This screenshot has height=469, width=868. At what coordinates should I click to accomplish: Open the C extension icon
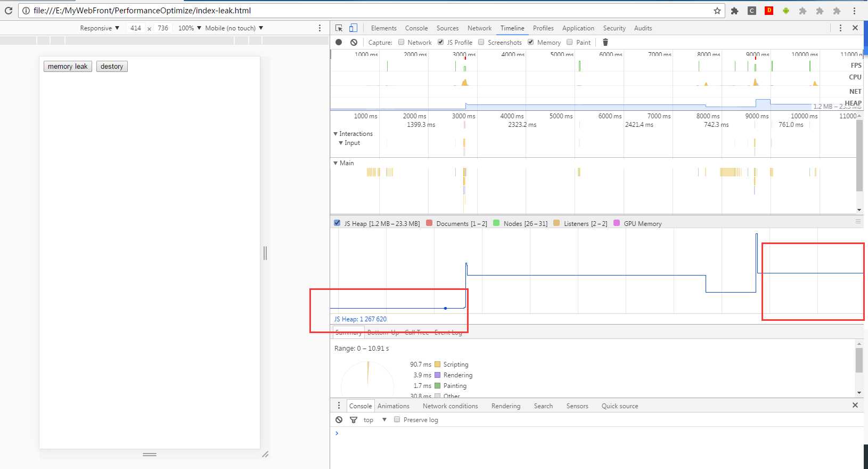click(752, 11)
